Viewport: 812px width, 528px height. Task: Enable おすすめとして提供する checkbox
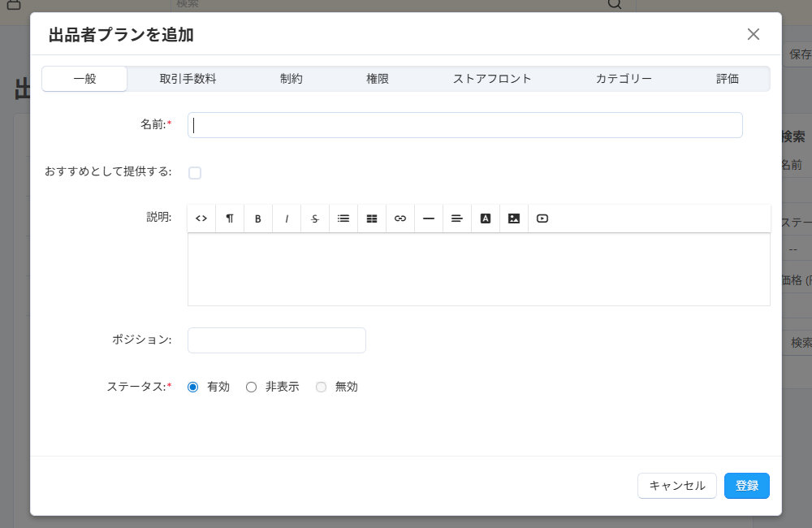click(195, 172)
